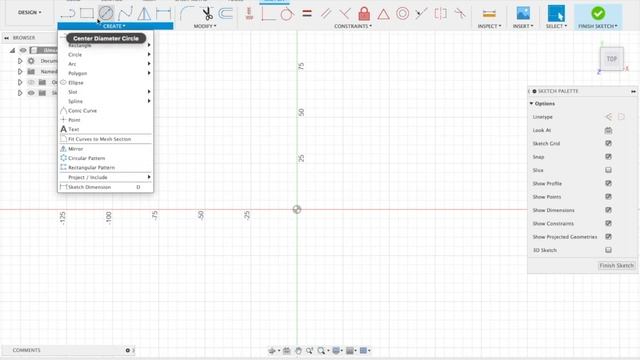640x360 pixels.
Task: Open the MODIFY dropdown
Action: [x=205, y=26]
